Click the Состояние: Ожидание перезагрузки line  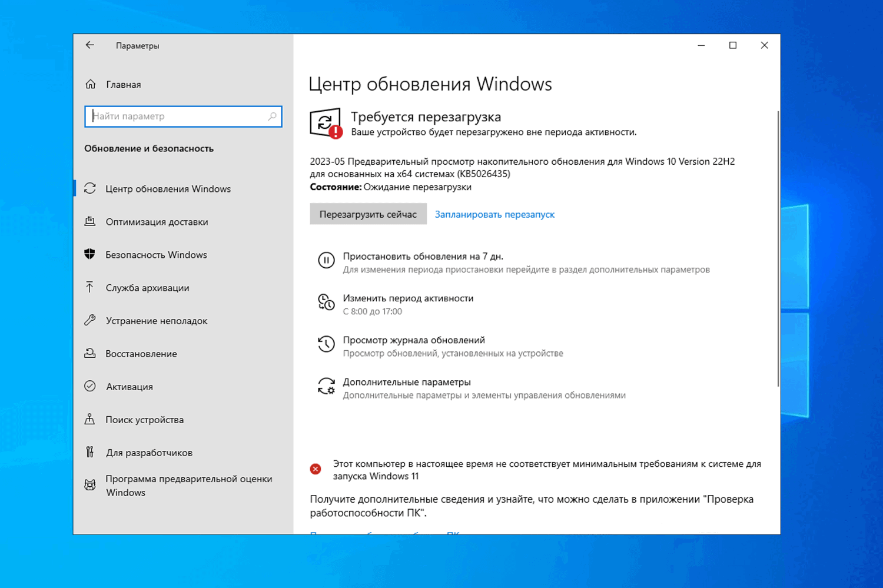391,187
